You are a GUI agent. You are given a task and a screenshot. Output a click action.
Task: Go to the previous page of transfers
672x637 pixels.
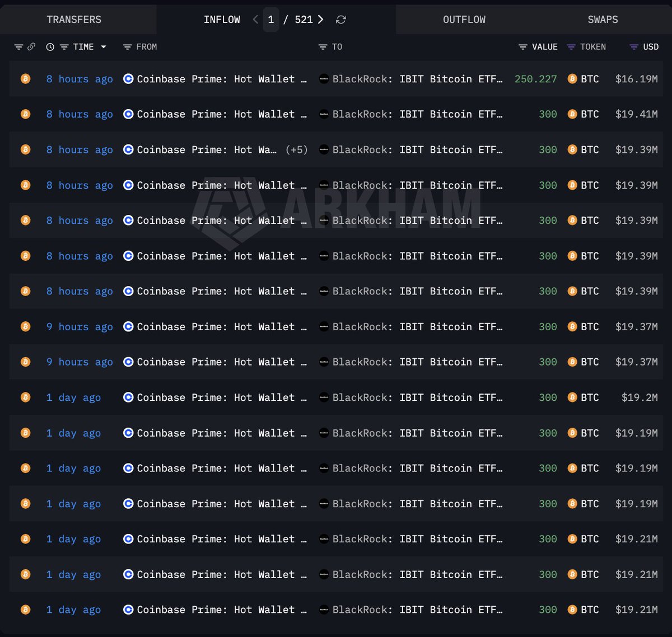pos(255,20)
